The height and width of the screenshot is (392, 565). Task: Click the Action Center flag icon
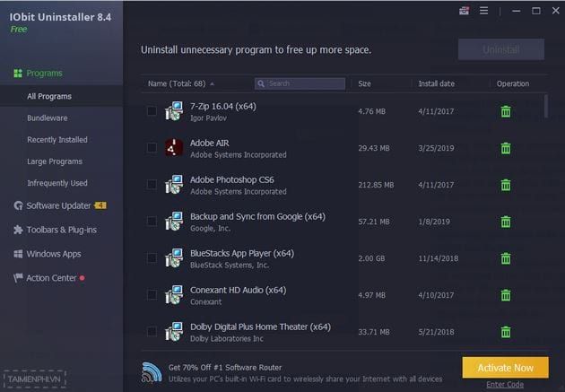(18, 278)
